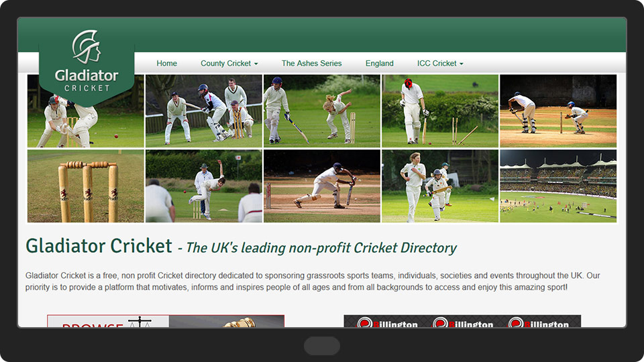644x362 pixels.
Task: Open the floodlit cricket stadium photo
Action: point(557,186)
